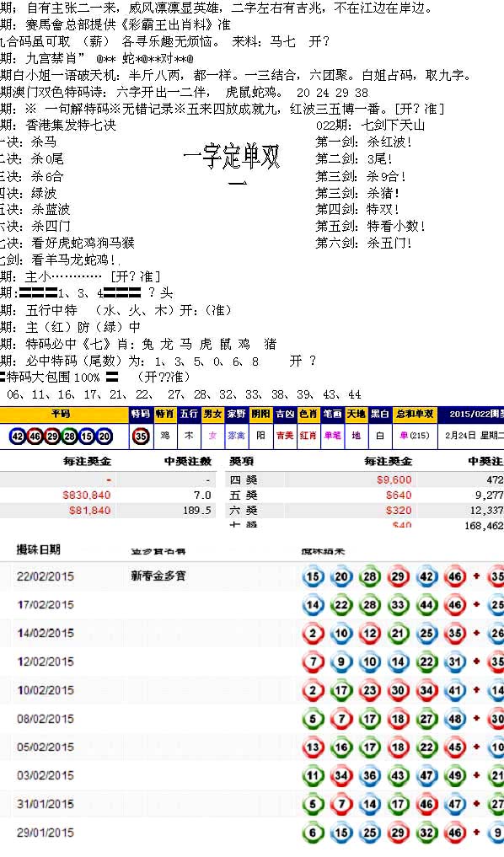Click blue ball 41 in 10/02/2015 row
This screenshot has height=857, width=504.
click(x=455, y=690)
